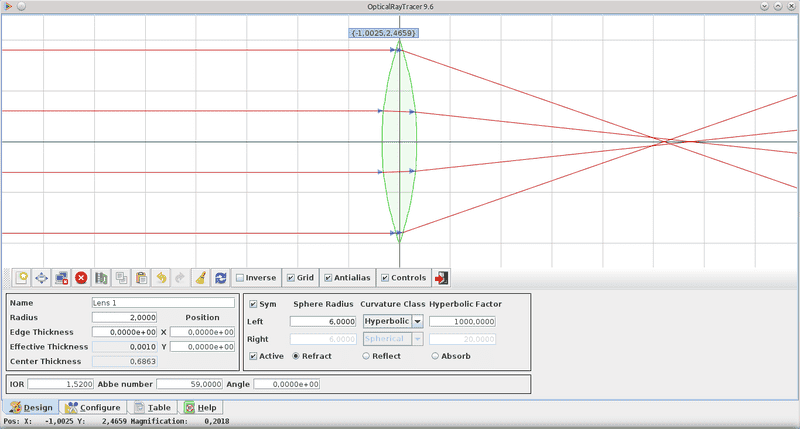Toggle the Grid checkbox off
800x429 pixels.
coord(291,278)
